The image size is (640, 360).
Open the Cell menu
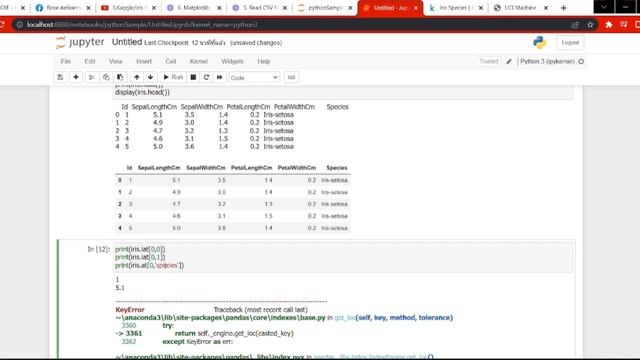point(171,61)
